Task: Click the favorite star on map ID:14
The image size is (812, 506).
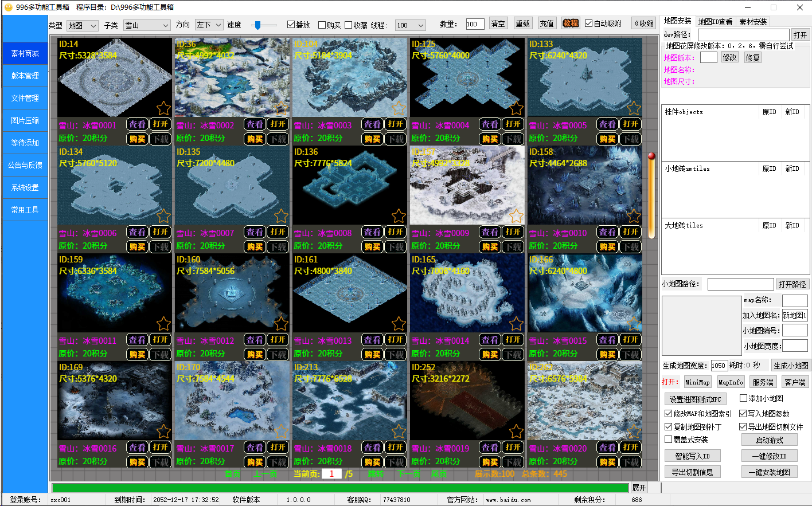Action: pyautogui.click(x=163, y=108)
